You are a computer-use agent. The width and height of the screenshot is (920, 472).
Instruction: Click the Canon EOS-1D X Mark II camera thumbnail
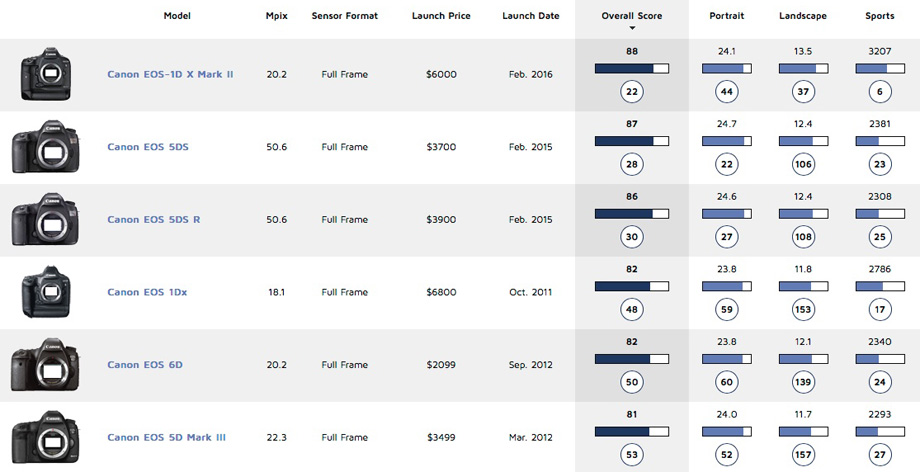pos(46,75)
